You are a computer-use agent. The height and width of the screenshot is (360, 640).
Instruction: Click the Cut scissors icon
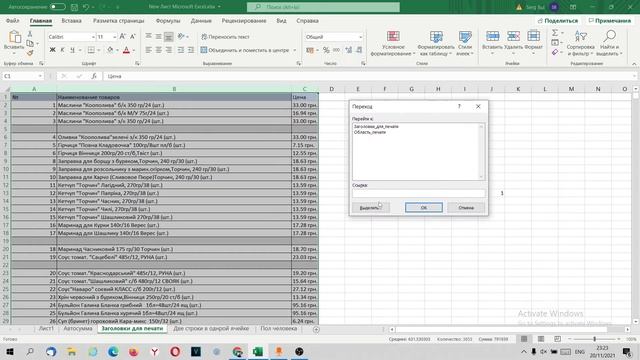coord(30,34)
